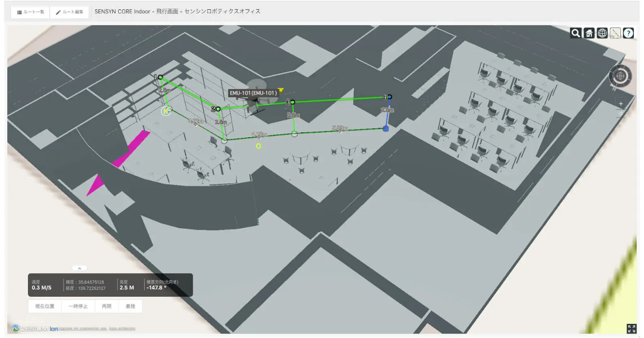Toggle fullscreen mode icon
Screen dimensions: 644x338
tap(631, 328)
